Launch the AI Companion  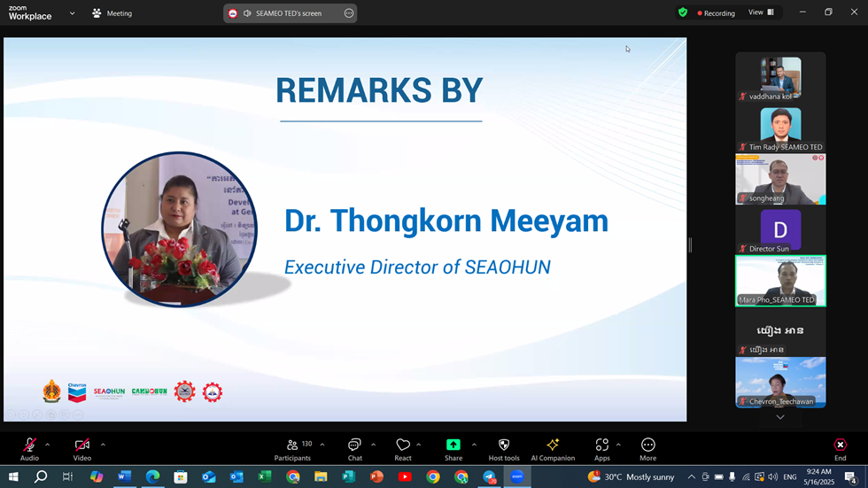(x=553, y=445)
